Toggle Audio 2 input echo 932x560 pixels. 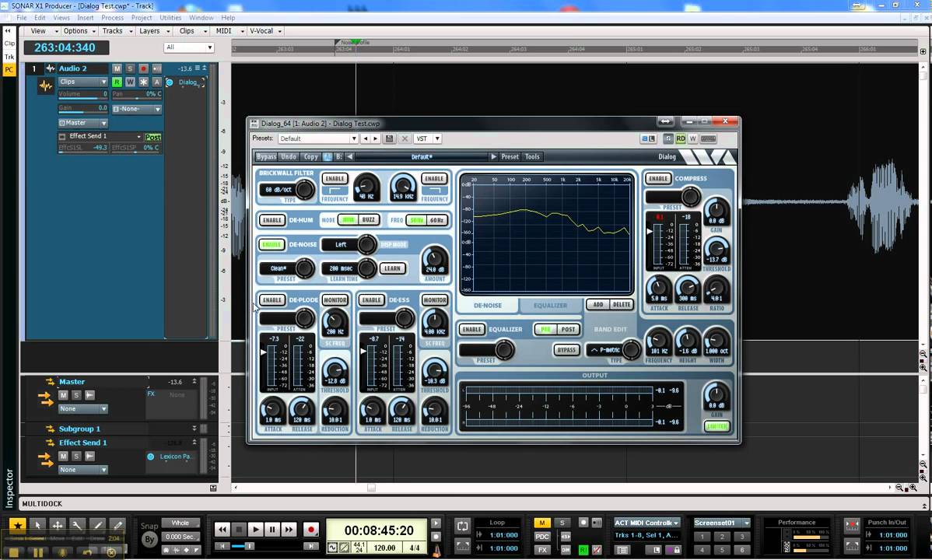pos(157,69)
